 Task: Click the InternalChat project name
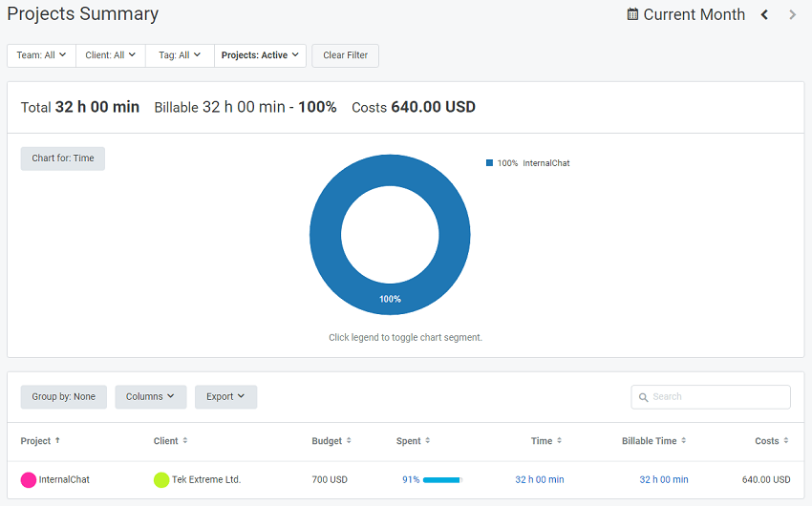click(x=64, y=479)
